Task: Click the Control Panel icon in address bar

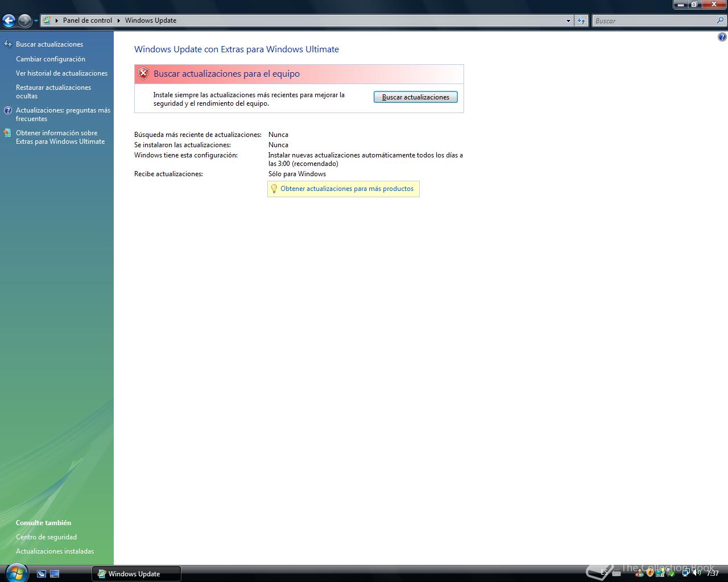Action: click(47, 20)
